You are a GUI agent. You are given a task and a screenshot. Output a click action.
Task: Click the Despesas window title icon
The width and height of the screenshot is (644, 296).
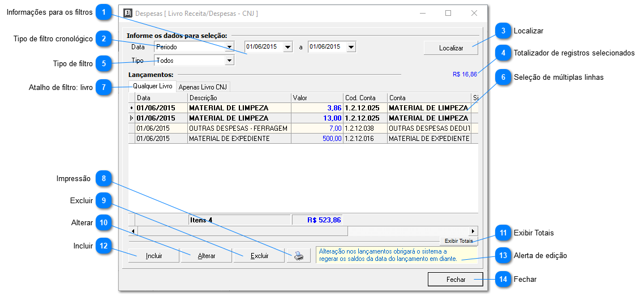tap(128, 13)
